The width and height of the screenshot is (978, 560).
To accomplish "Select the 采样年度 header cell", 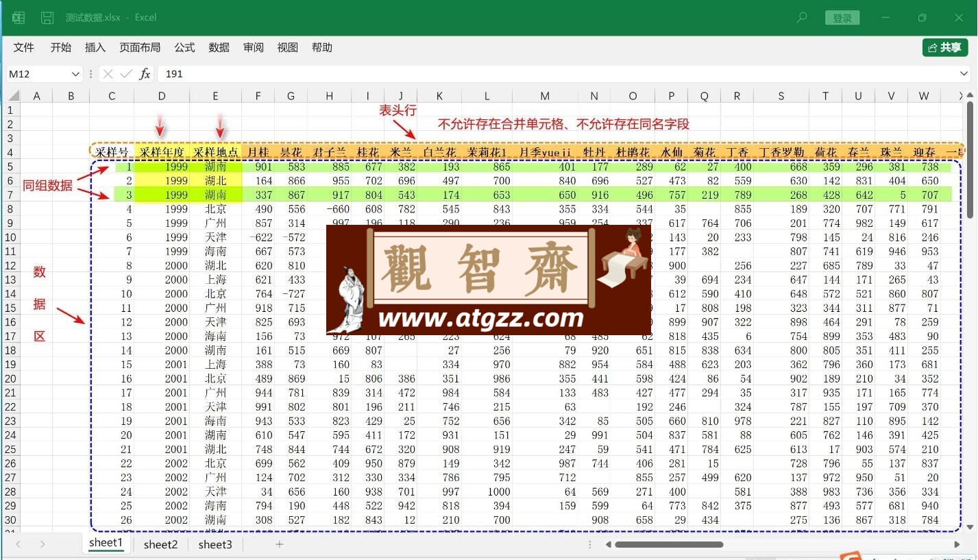I will pyautogui.click(x=162, y=152).
